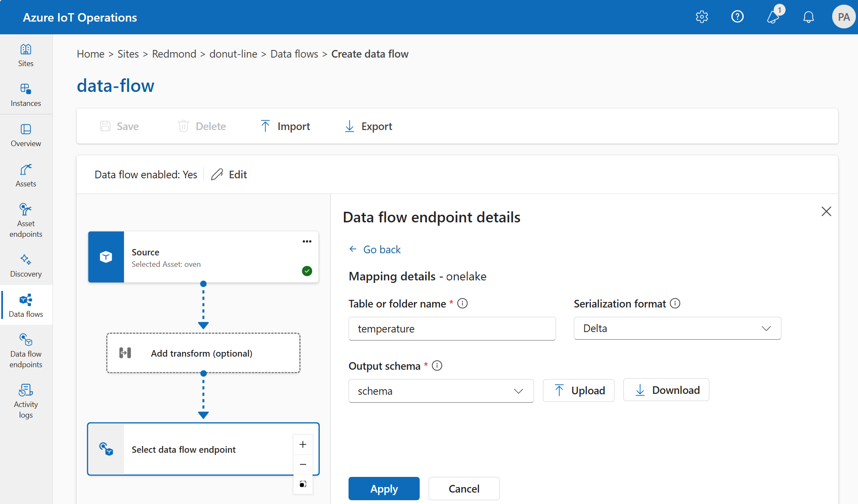
Task: Click the Table or folder name field
Action: (x=451, y=328)
